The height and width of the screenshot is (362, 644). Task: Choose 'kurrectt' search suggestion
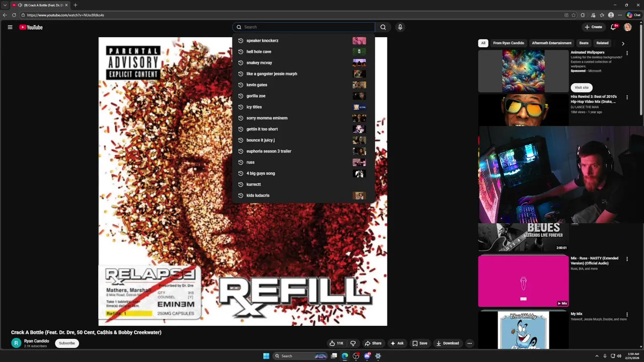(x=303, y=185)
